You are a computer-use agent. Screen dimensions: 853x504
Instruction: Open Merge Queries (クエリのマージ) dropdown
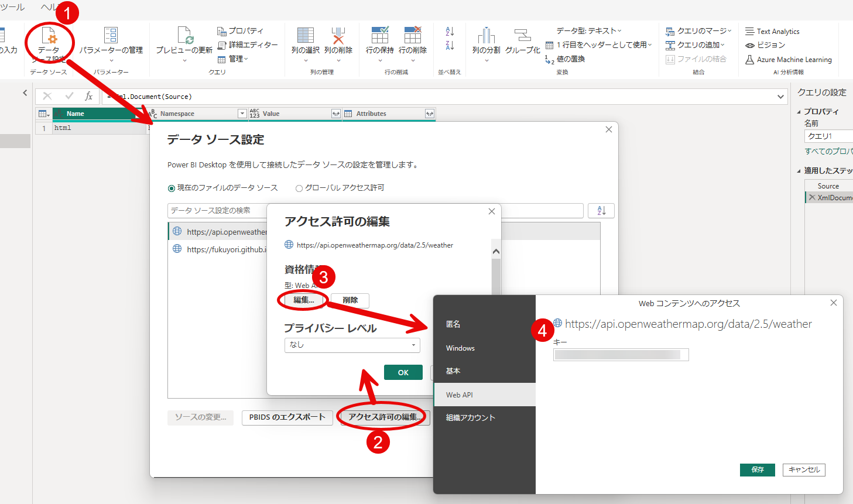click(698, 30)
